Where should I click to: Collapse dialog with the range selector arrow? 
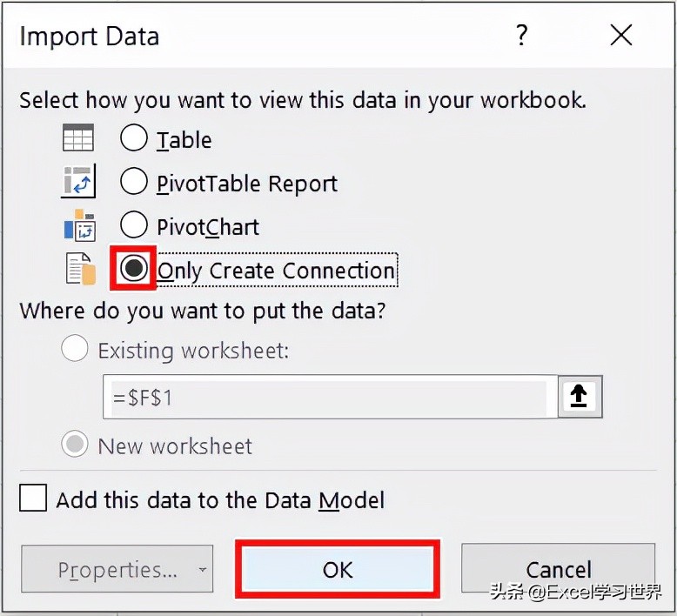point(580,396)
